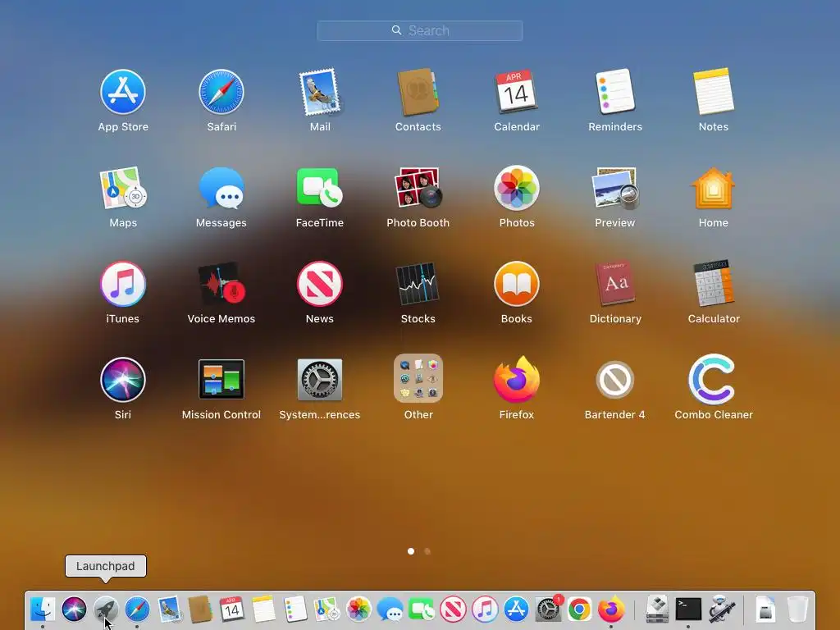840x630 pixels.
Task: Open the Mission Control app
Action: [x=221, y=379]
